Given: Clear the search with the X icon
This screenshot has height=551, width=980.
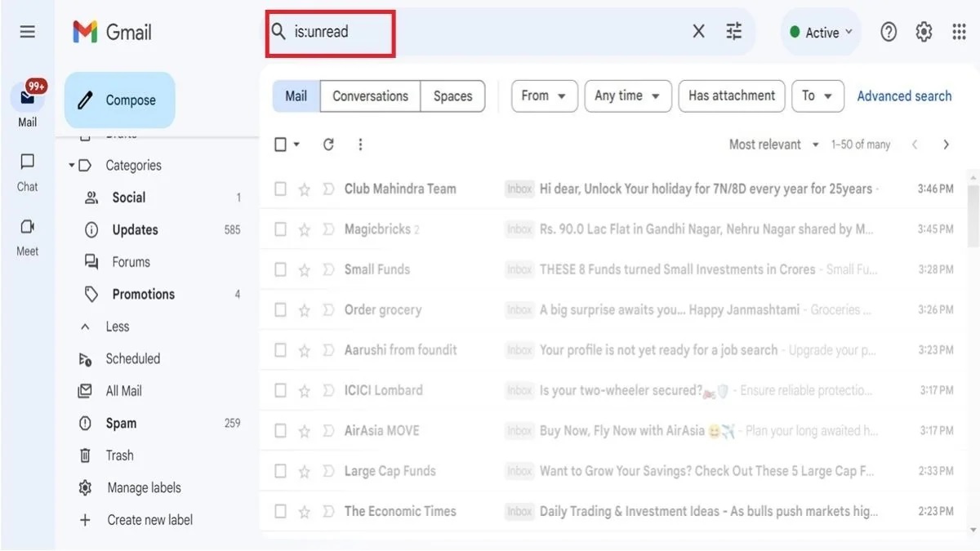Looking at the screenshot, I should (698, 32).
